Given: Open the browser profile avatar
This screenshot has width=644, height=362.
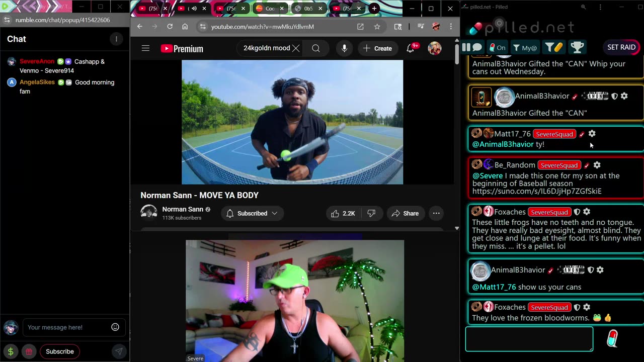Looking at the screenshot, I should click(x=436, y=27).
